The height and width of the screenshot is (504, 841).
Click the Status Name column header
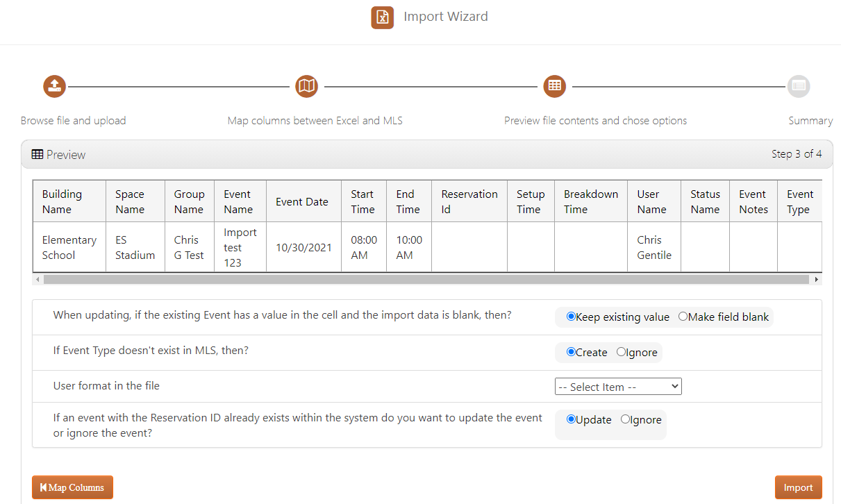pyautogui.click(x=705, y=201)
